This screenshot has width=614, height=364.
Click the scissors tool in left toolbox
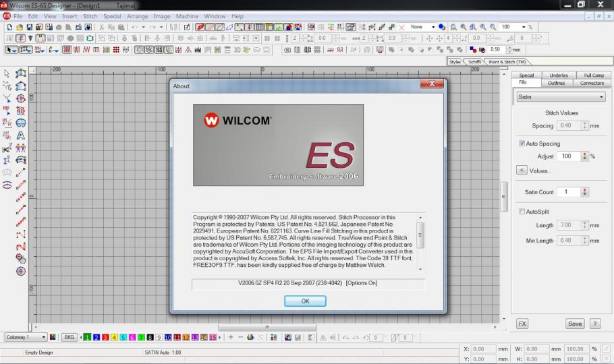coord(7,148)
